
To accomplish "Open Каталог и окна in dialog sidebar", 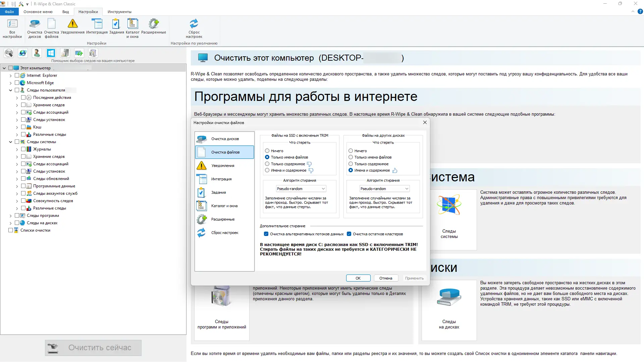I will coord(224,206).
